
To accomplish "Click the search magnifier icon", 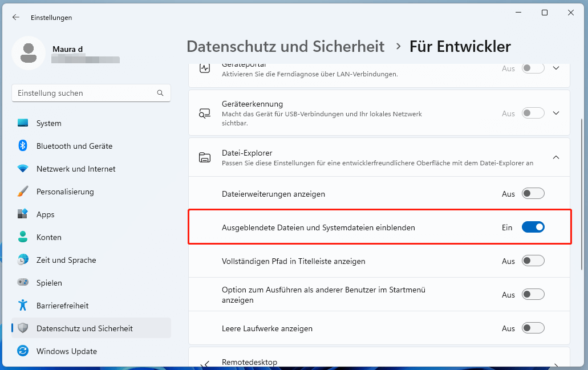I will 160,93.
